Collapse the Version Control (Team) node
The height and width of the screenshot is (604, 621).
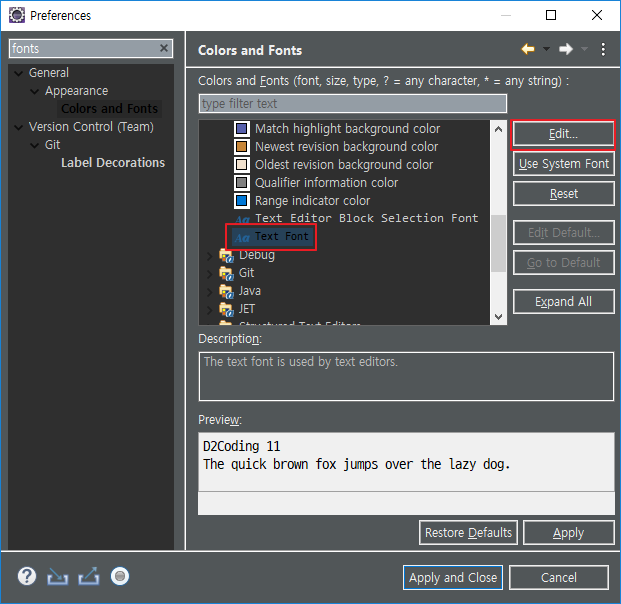tap(19, 128)
